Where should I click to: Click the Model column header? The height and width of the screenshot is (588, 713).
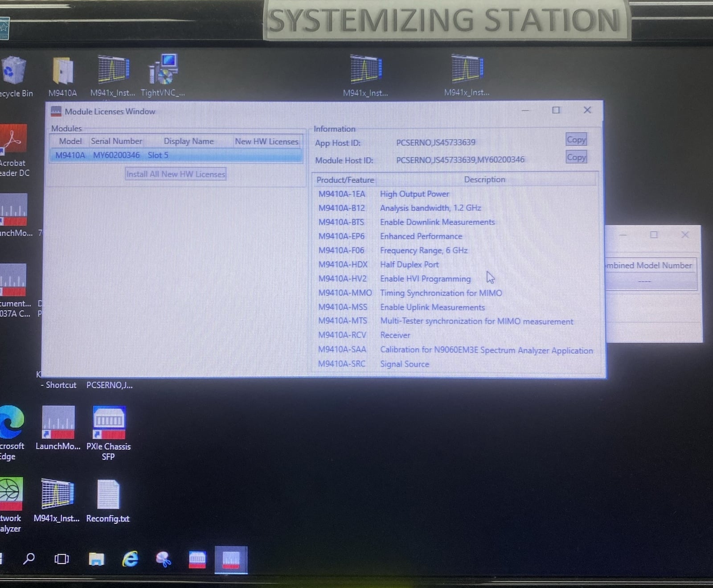70,141
